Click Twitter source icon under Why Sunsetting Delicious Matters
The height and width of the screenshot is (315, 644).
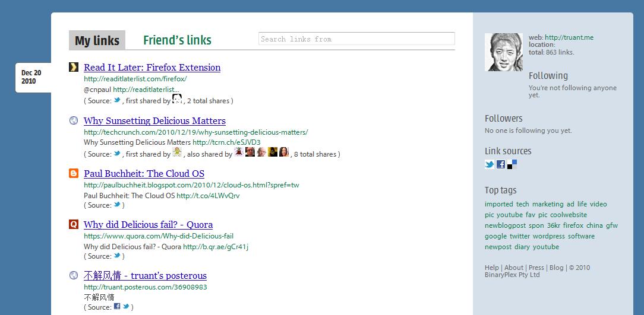117,154
